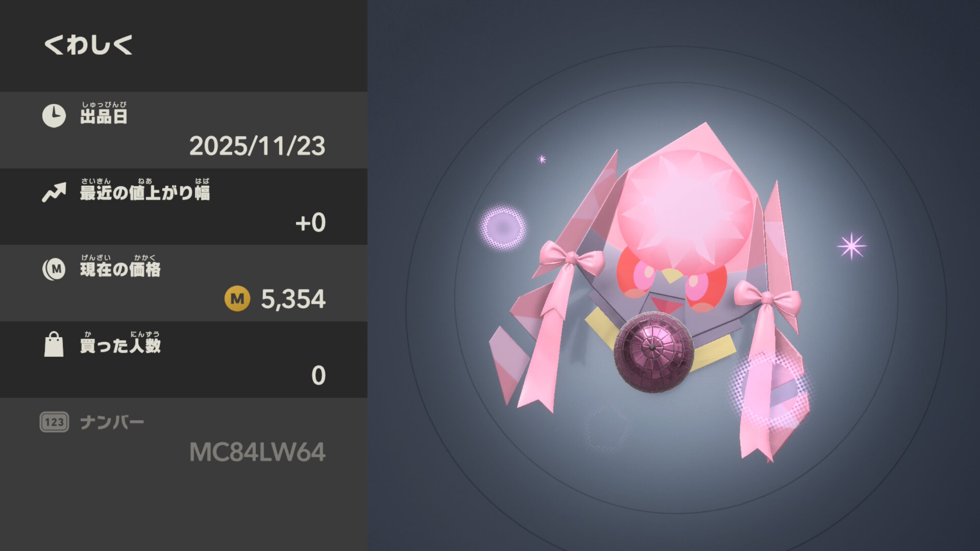Click the purple glowing orb on left
This screenshot has height=551, width=980.
coord(502,227)
